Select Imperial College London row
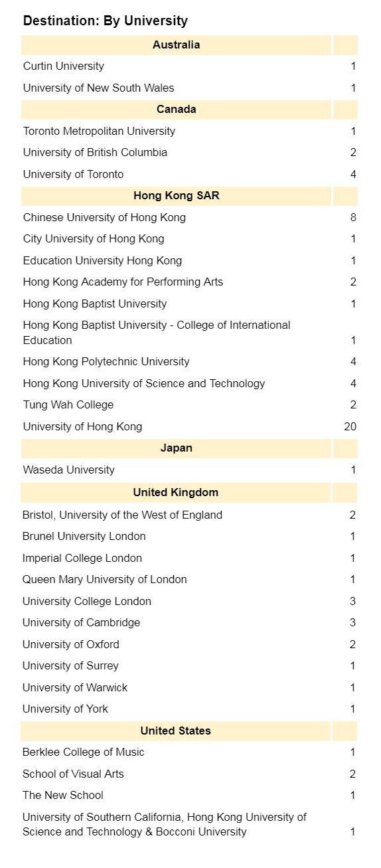This screenshot has width=381, height=868. [189, 558]
